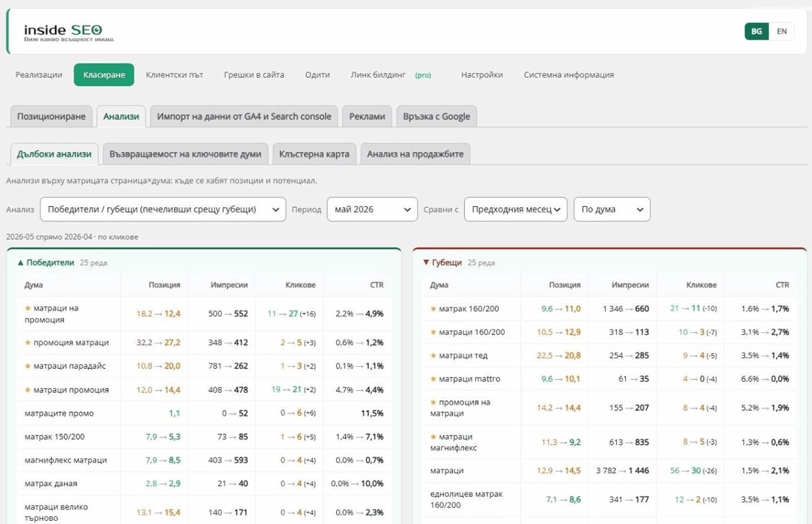Click star icon beside матраци mattro
The height and width of the screenshot is (524, 812).
(x=433, y=379)
